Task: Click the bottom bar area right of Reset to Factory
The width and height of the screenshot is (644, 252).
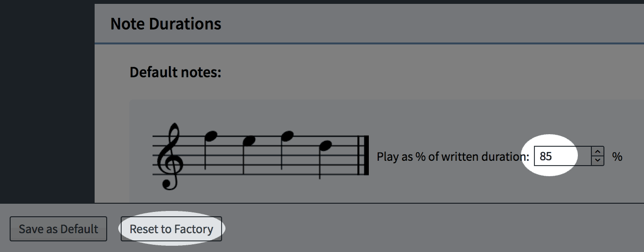Action: coord(433,228)
